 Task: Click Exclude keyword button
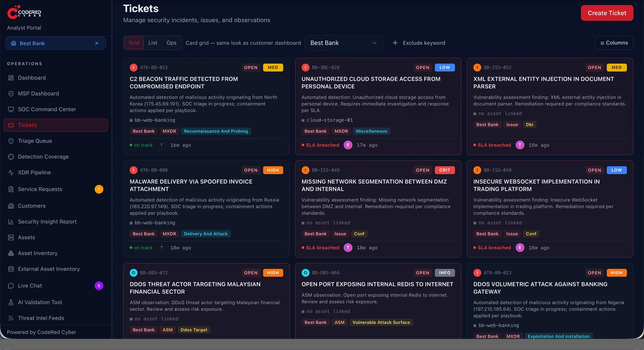coord(419,43)
